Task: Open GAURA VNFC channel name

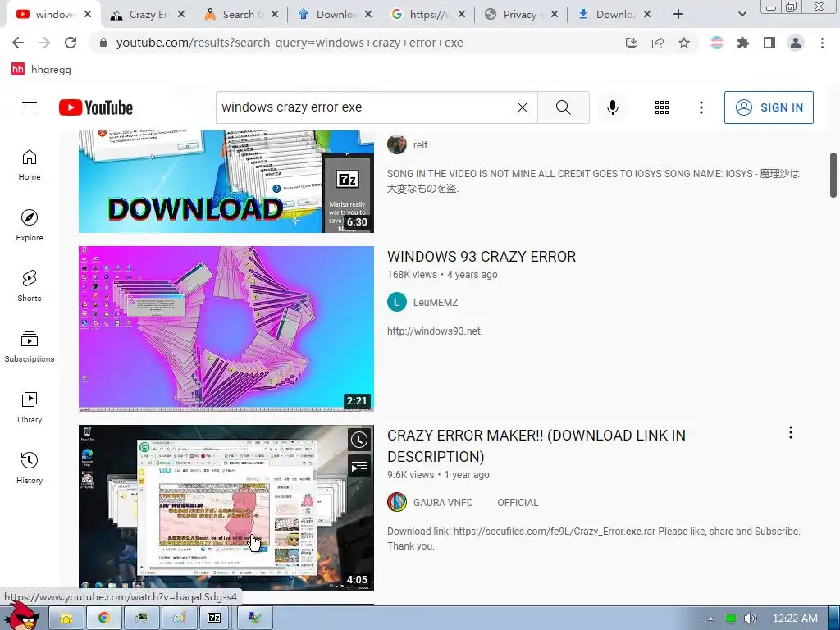Action: tap(476, 503)
